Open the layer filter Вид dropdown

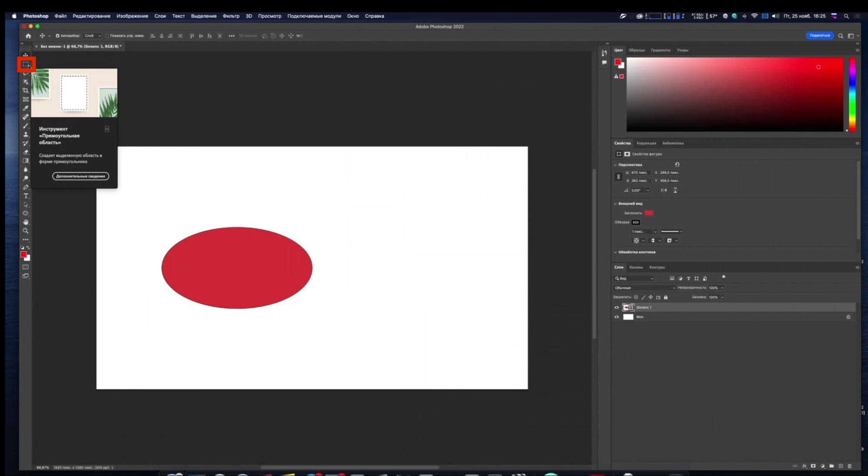point(634,278)
